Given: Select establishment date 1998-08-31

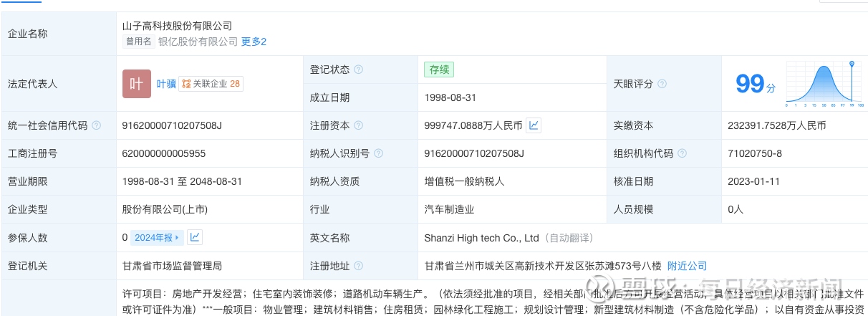Looking at the screenshot, I should (450, 97).
